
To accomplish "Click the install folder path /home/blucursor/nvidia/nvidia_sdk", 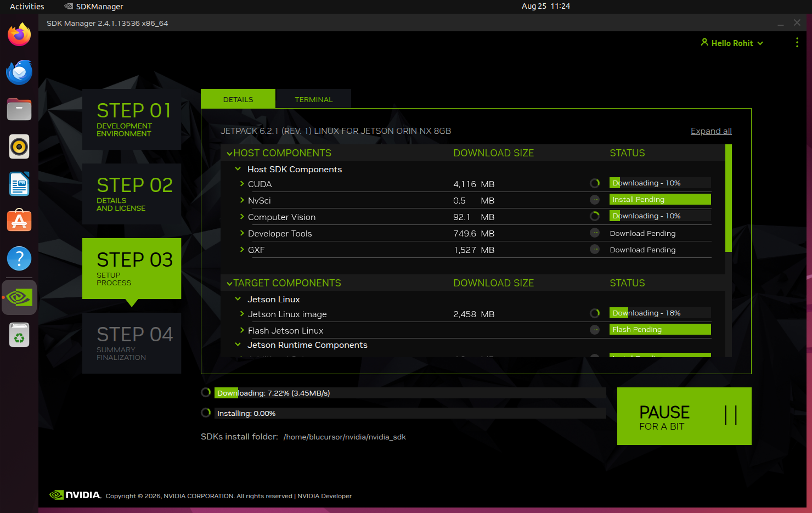I will 345,437.
